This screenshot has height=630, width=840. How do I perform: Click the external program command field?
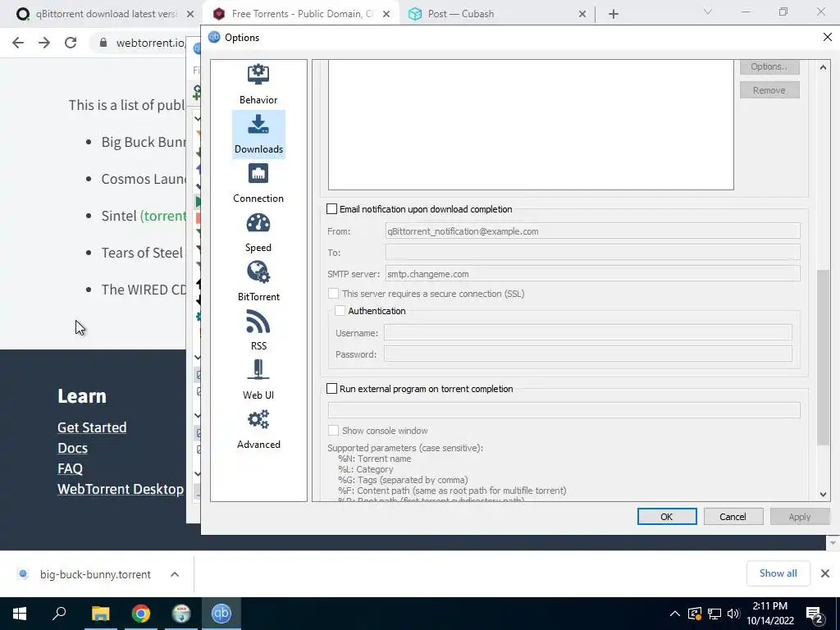564,410
